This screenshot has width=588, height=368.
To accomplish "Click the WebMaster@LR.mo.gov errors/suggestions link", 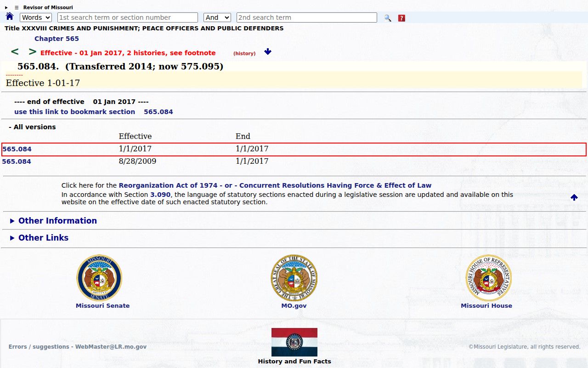I will coord(78,347).
